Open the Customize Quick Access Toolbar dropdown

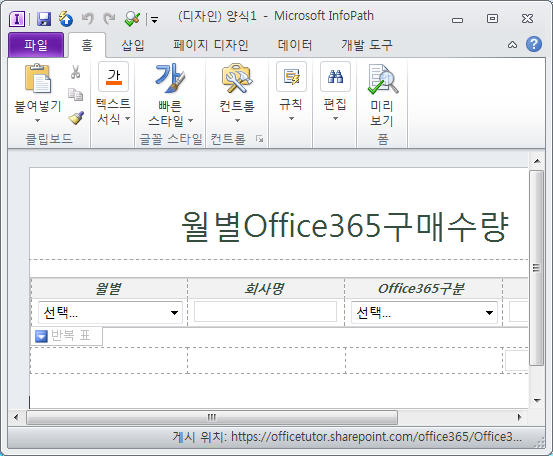coord(154,19)
